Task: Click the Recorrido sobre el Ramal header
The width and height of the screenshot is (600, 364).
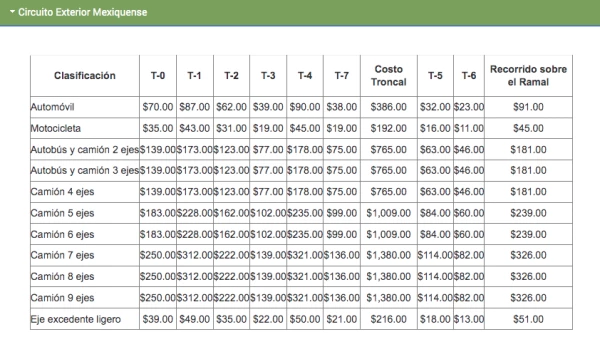Action: point(528,75)
